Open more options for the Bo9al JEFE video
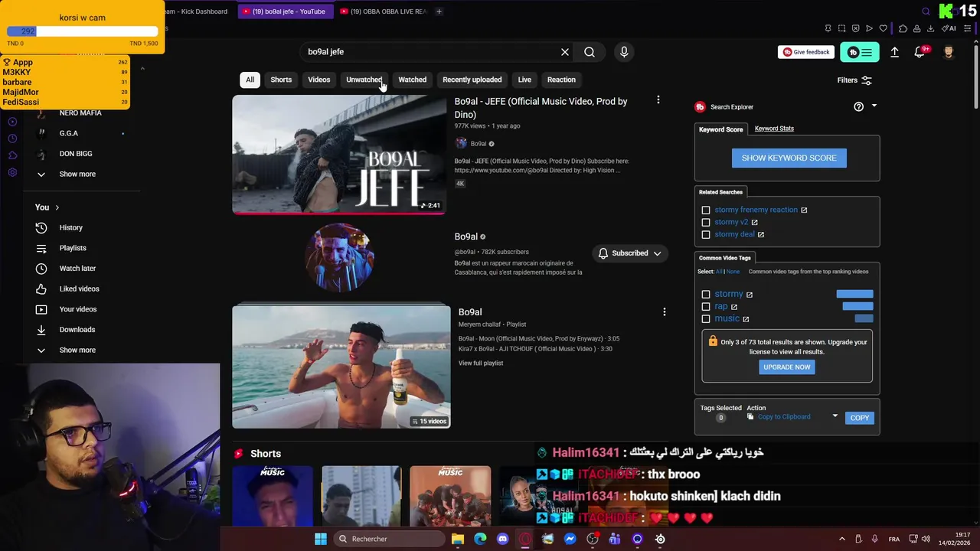 (x=658, y=100)
